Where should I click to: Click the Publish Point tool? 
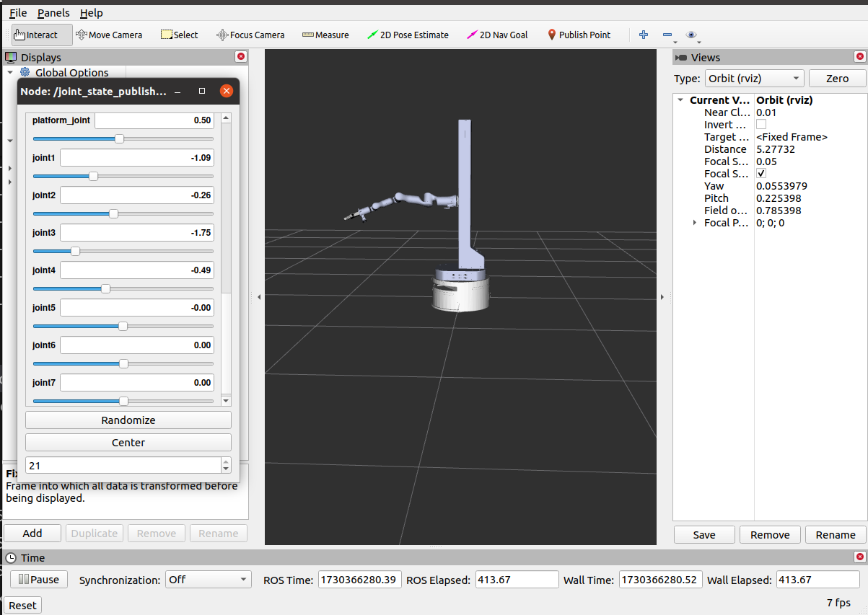pyautogui.click(x=579, y=35)
